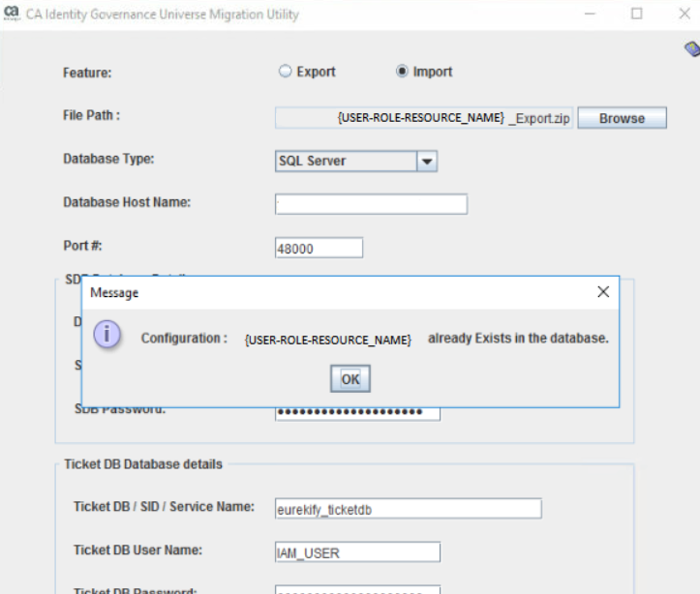Click the File Path field
Viewport: 700px width, 594px height.
pos(424,118)
